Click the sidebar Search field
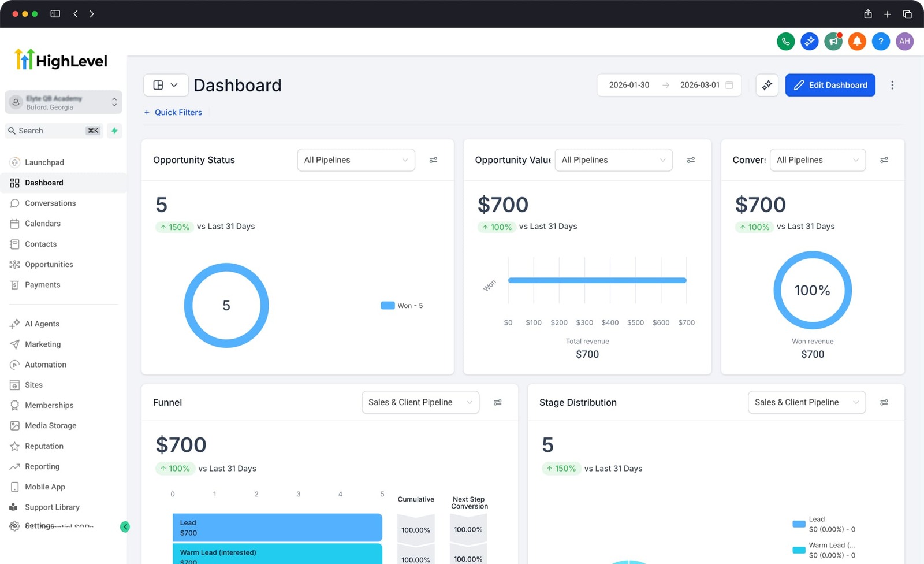Image resolution: width=924 pixels, height=564 pixels. pos(54,131)
